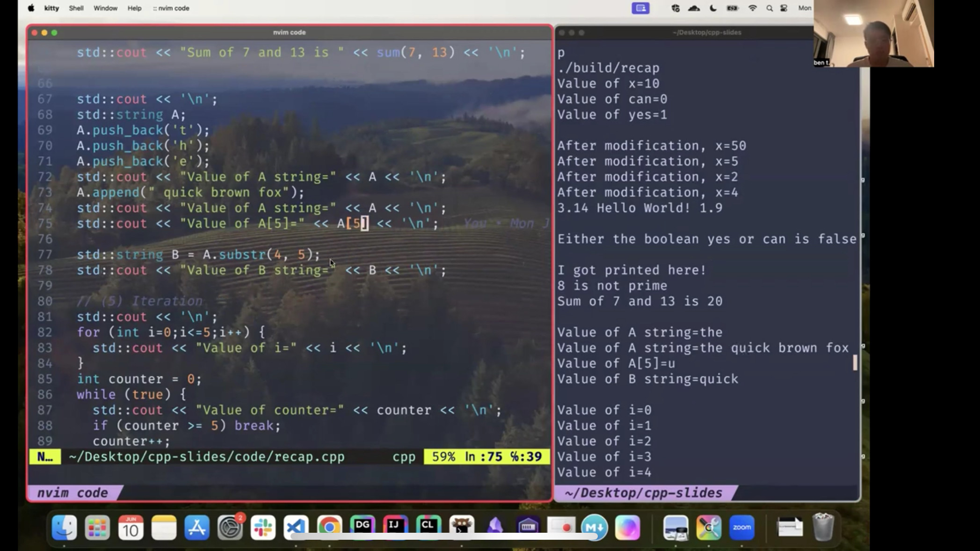This screenshot has width=980, height=551.
Task: Open Slack from the Dock
Action: [x=263, y=528]
